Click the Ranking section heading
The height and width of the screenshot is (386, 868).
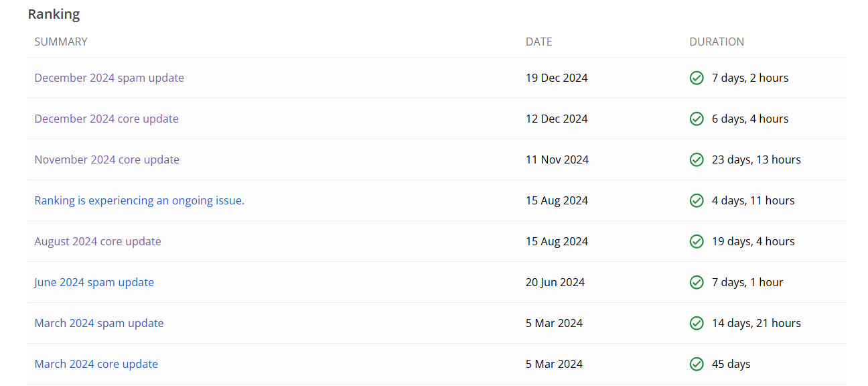click(54, 14)
